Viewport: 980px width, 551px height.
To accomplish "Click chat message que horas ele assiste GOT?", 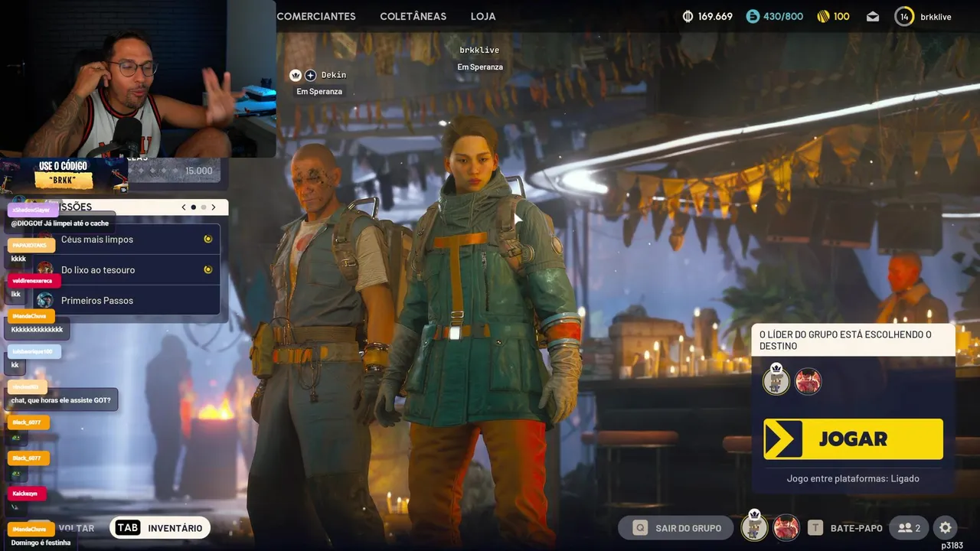I will (60, 400).
